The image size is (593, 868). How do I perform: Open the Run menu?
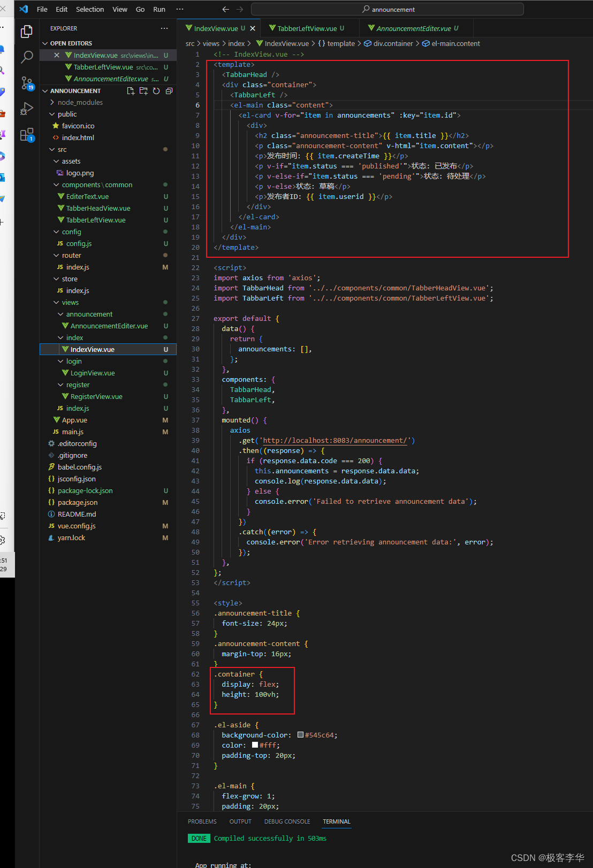click(x=159, y=9)
